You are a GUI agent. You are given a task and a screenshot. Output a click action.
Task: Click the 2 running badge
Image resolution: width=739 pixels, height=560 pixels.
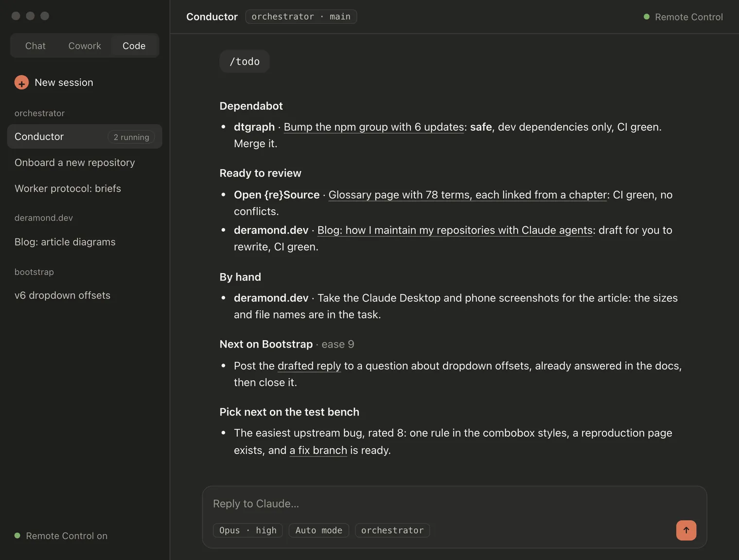pyautogui.click(x=131, y=137)
